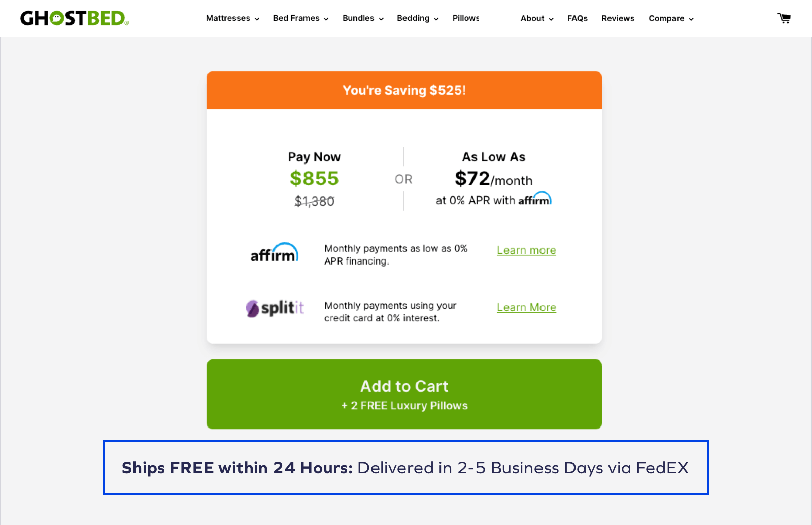The image size is (812, 525).
Task: Click the GhostBed logo
Action: click(x=75, y=18)
